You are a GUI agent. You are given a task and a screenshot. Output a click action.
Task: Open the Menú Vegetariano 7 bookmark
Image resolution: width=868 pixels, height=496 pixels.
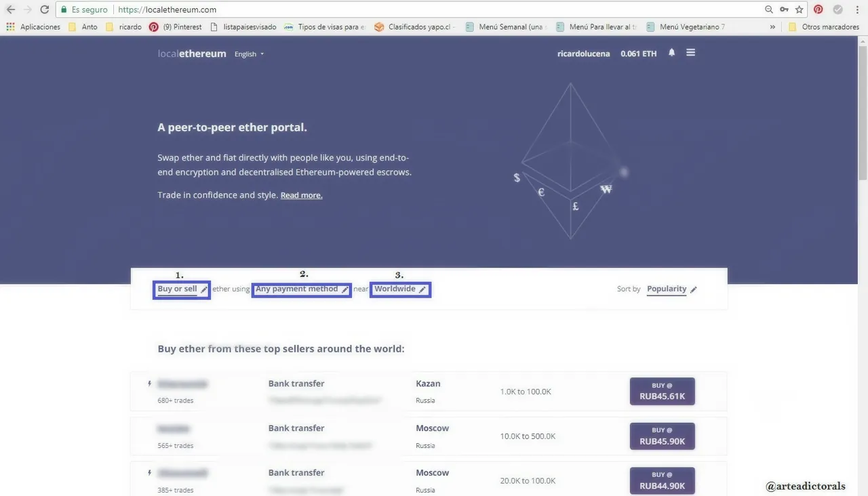686,27
